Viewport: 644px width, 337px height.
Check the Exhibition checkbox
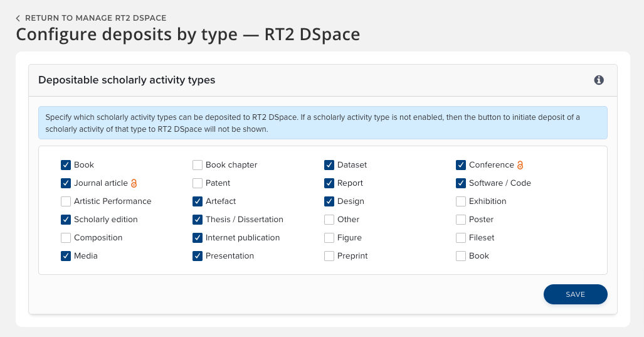[461, 201]
